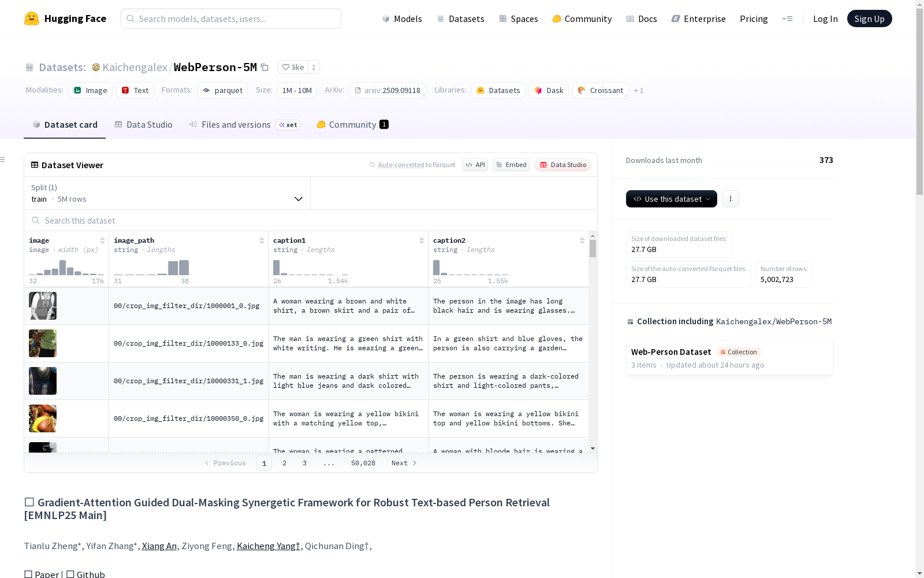Open the Croissant library tag
Viewport: 924px width, 578px height.
point(601,90)
